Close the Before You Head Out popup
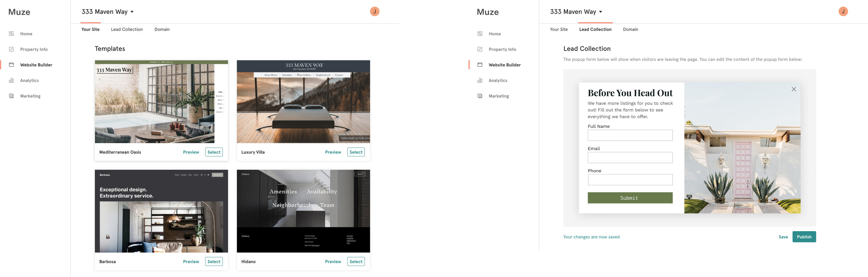This screenshot has height=277, width=868. [794, 89]
